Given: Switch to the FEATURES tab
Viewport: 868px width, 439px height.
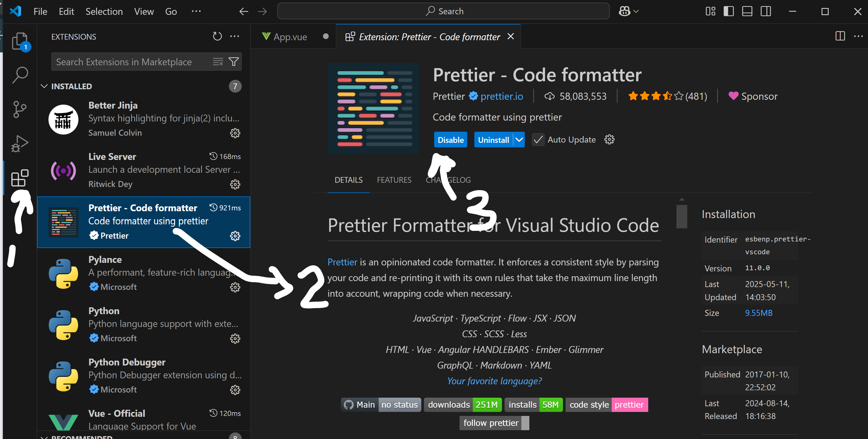Looking at the screenshot, I should [394, 180].
